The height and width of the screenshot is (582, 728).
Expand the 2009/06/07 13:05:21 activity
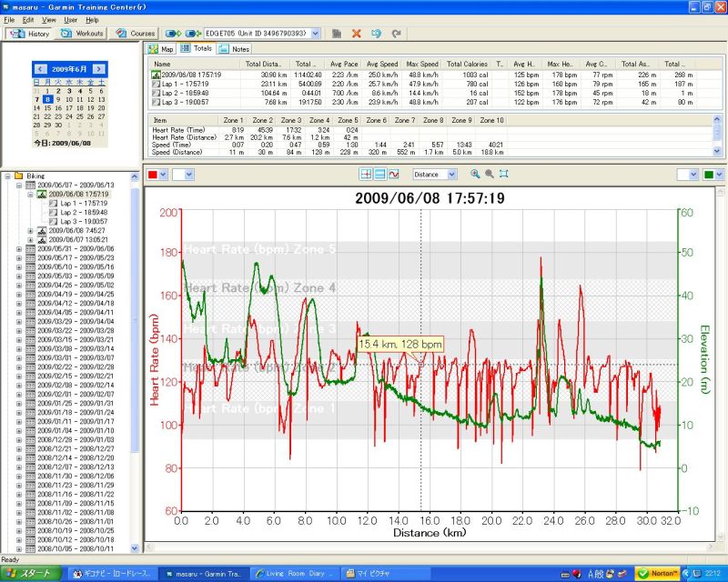point(31,240)
